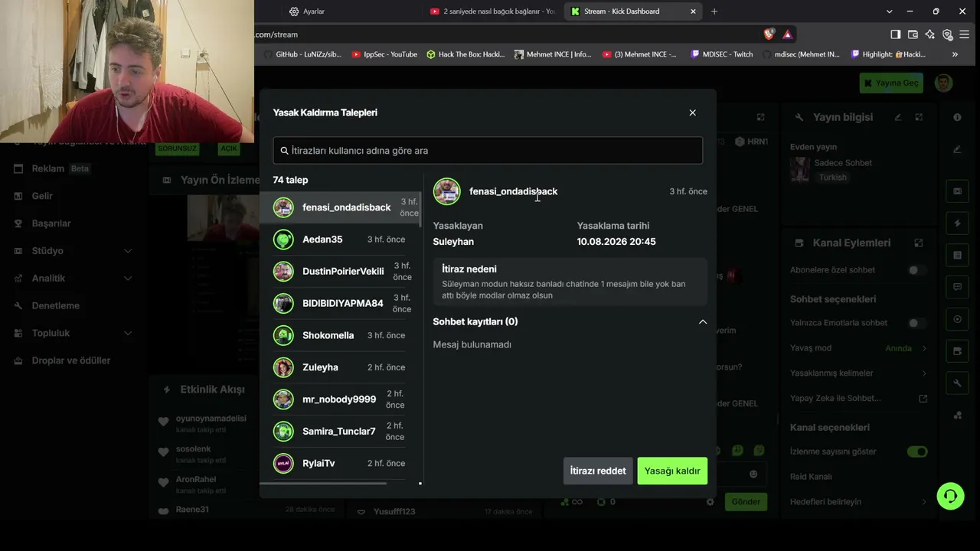980x551 pixels.
Task: Click the appeals username search field
Action: [488, 151]
